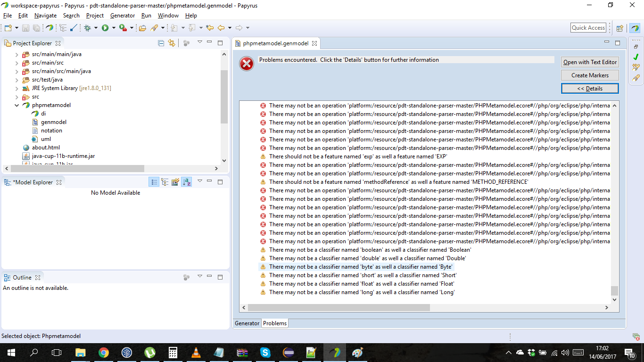644x362 pixels.
Task: Toggle alphabetical sort in Model Explorer
Action: 186,182
